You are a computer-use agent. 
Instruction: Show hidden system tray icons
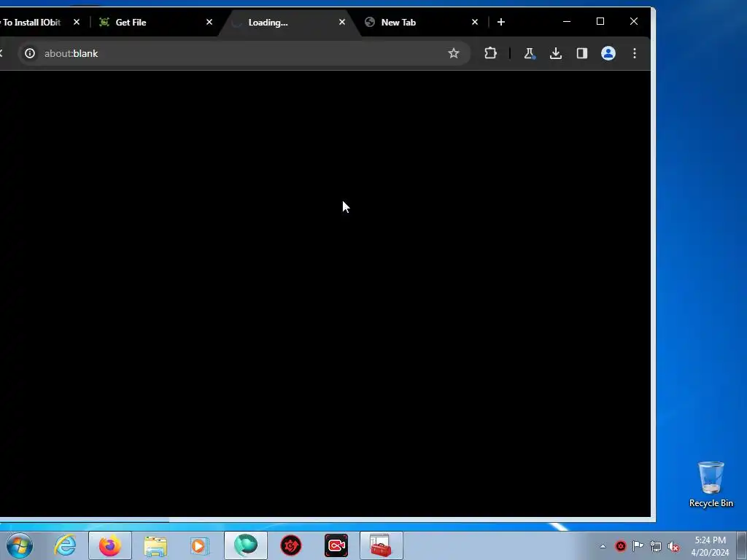(603, 546)
